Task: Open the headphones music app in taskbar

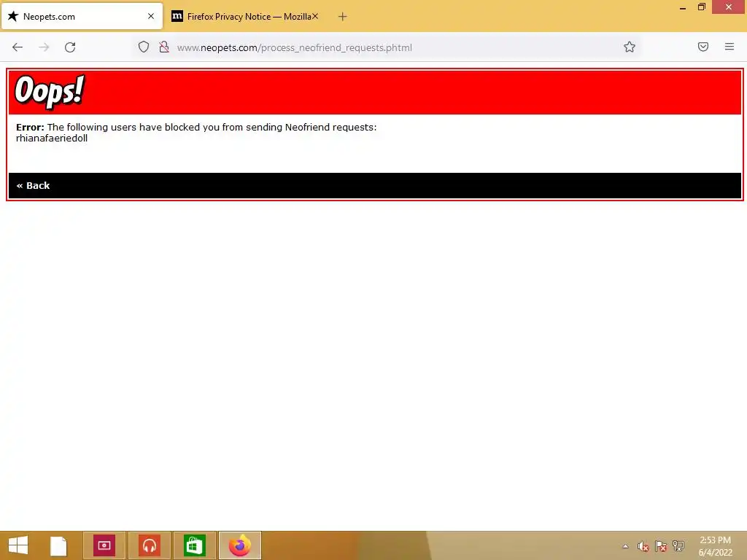Action: point(150,545)
